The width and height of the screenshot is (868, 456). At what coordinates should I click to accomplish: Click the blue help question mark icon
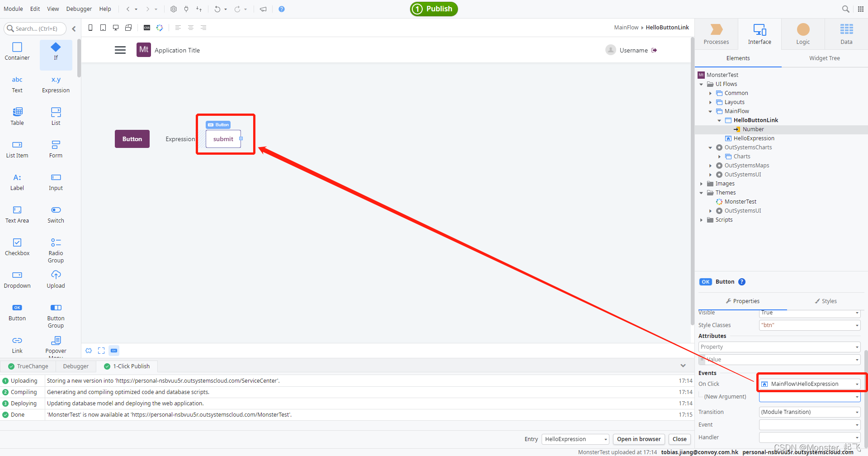[282, 9]
